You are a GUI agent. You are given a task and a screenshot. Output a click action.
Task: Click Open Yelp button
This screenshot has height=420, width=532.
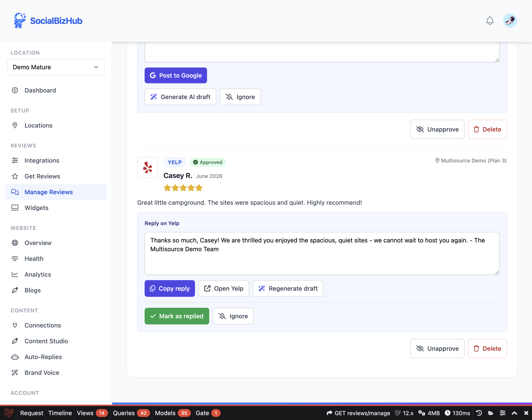click(x=224, y=288)
